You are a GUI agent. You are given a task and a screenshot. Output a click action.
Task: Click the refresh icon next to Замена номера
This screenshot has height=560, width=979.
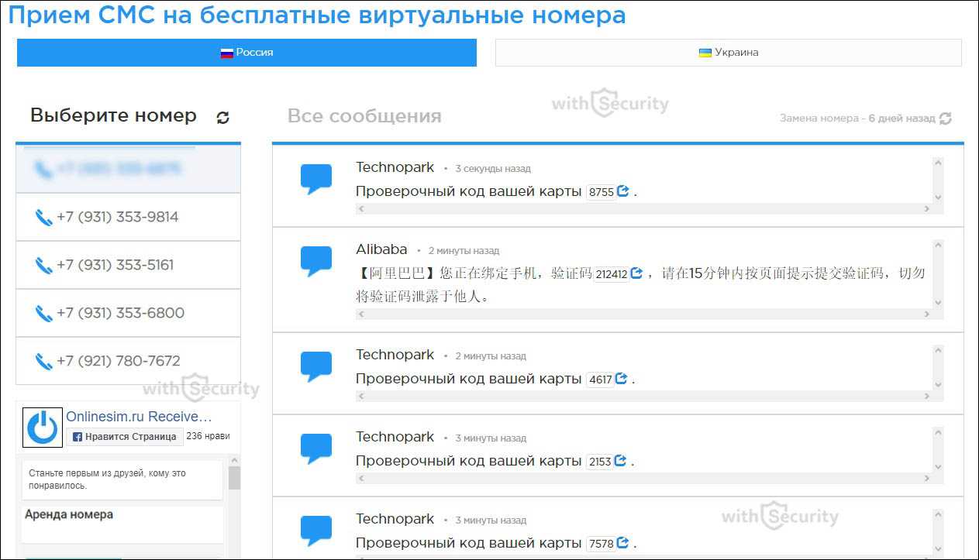click(945, 119)
